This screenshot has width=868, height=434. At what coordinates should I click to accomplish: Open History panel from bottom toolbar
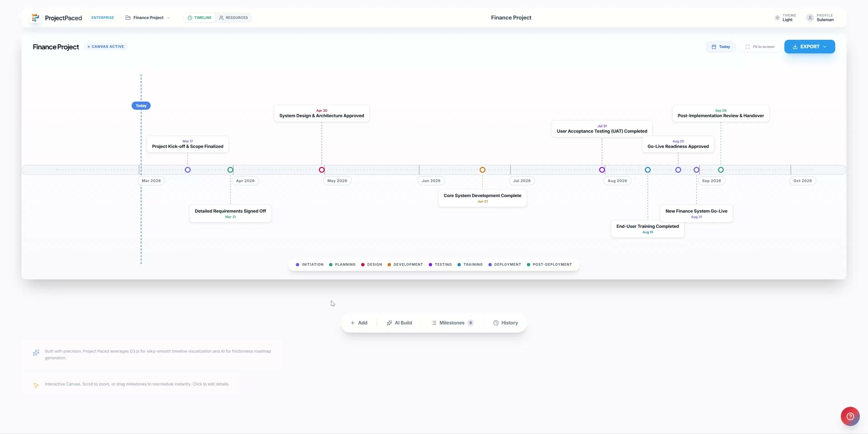tap(505, 323)
